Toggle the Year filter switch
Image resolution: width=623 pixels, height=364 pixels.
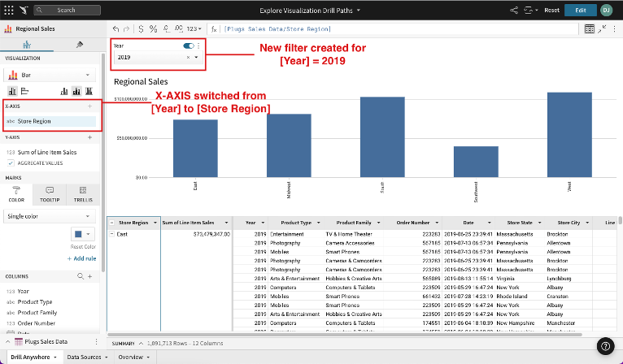click(x=189, y=46)
